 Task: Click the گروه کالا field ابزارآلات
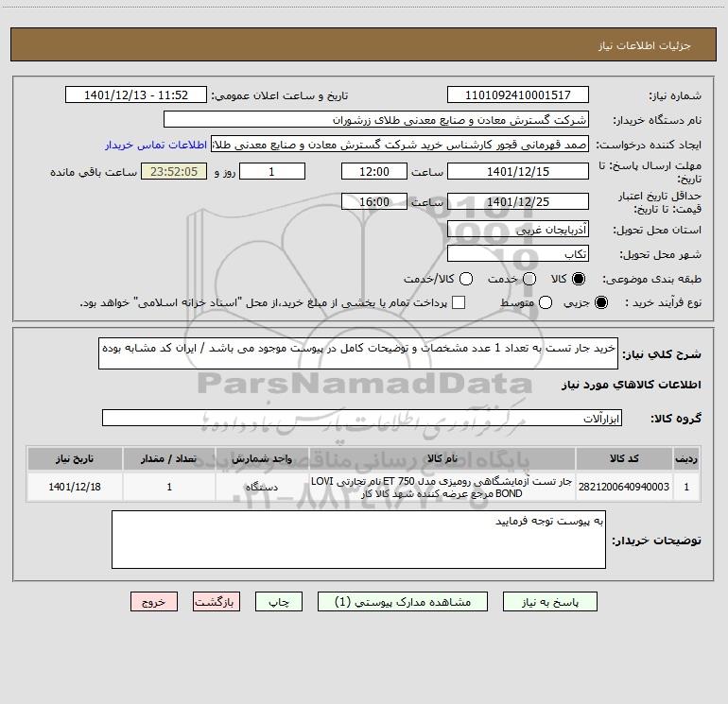(362, 418)
